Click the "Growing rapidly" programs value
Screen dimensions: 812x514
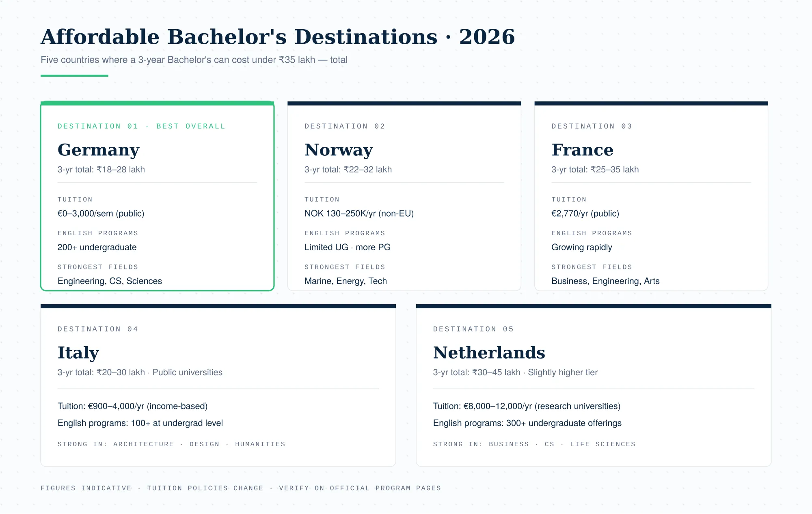[581, 247]
